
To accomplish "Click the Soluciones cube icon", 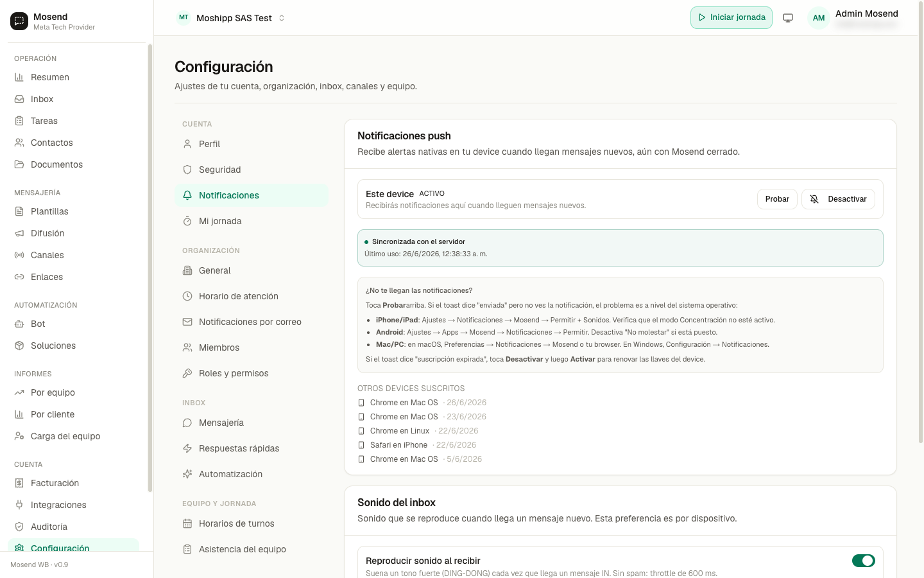I will point(19,346).
